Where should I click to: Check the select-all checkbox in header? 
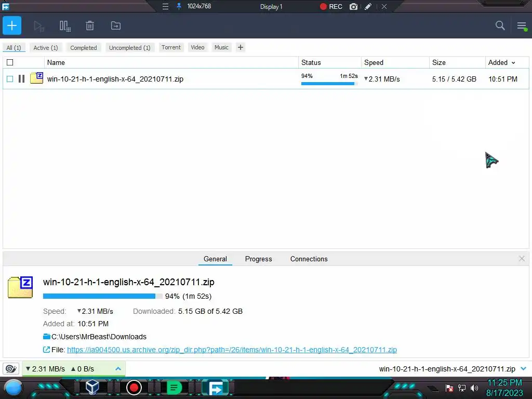tap(10, 62)
